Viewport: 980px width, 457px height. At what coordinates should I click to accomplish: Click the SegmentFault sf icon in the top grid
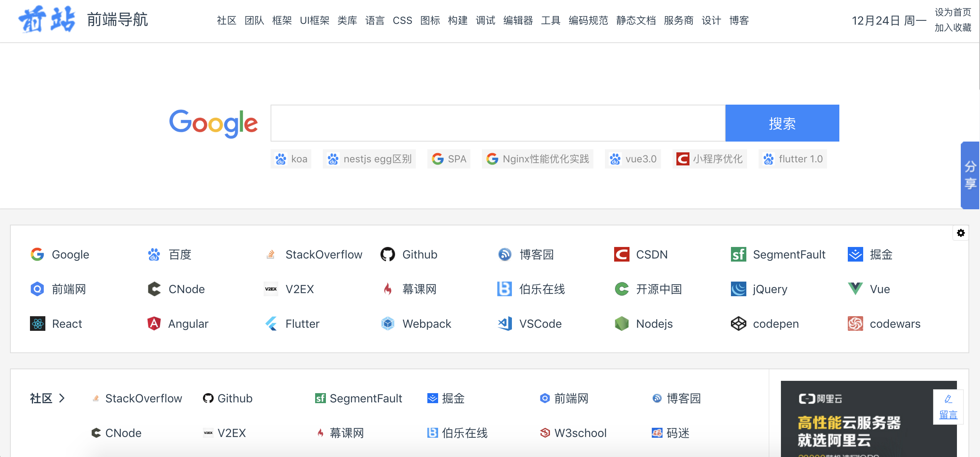(738, 254)
